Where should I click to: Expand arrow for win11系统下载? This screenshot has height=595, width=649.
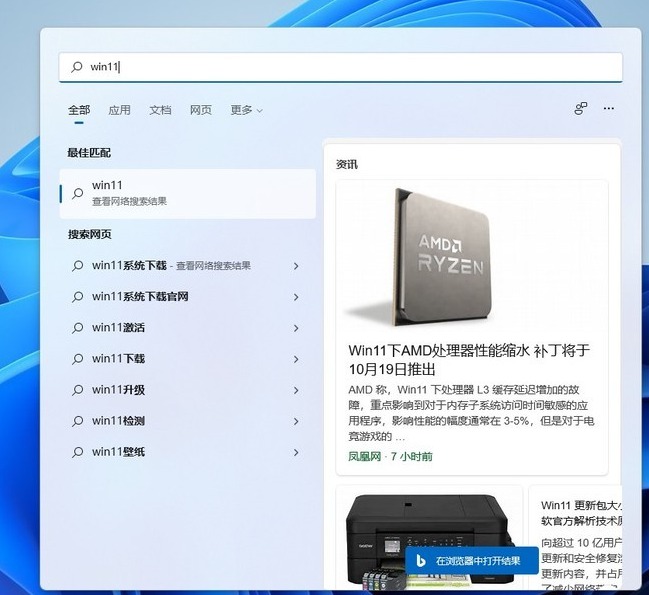tap(296, 266)
